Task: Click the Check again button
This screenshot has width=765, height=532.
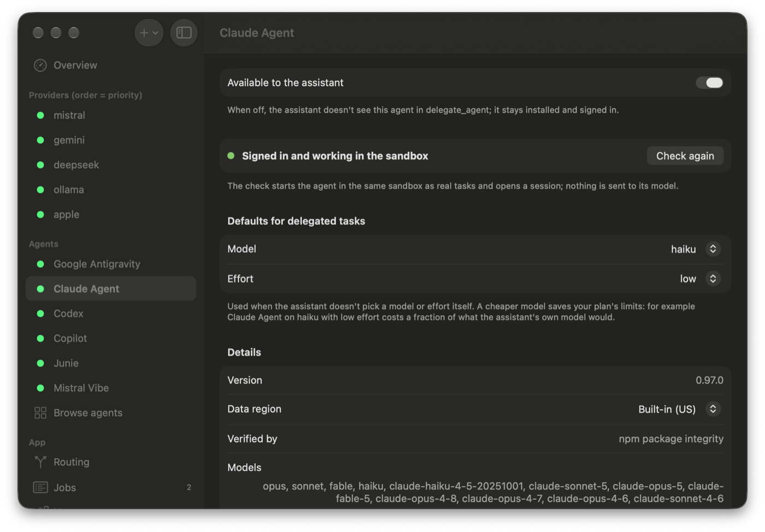Action: (685, 156)
